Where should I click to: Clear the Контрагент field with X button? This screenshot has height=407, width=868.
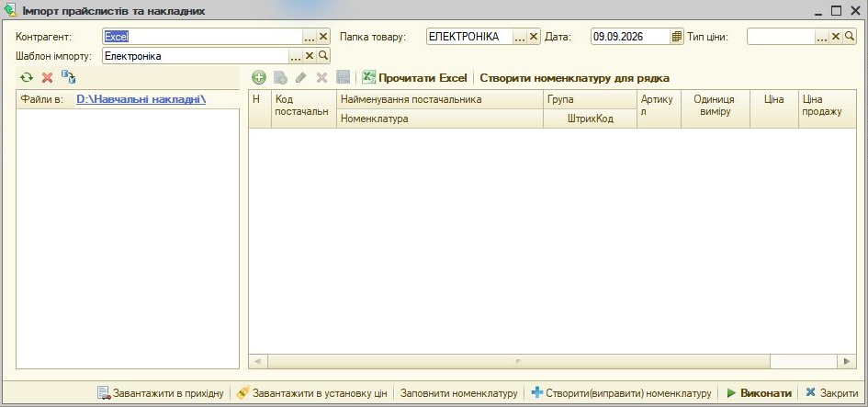click(x=323, y=37)
